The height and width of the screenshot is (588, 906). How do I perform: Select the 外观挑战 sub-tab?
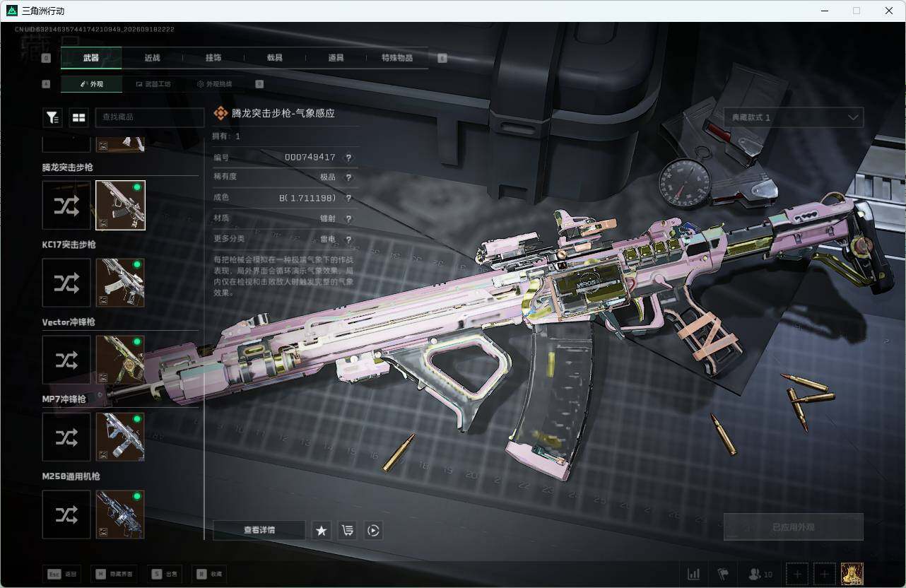pyautogui.click(x=214, y=84)
